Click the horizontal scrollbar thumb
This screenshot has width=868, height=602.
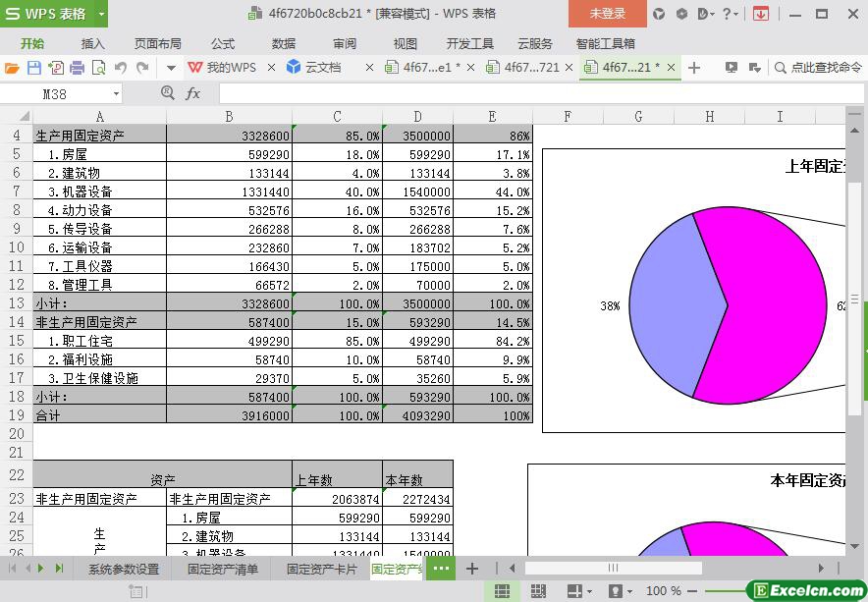613,569
